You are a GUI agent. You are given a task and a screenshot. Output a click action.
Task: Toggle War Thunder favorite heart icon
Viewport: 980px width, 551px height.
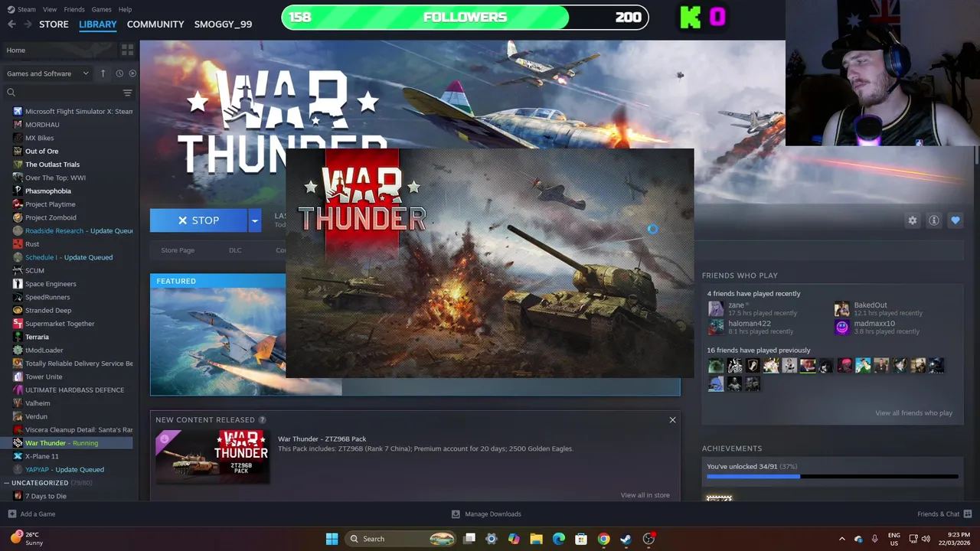pyautogui.click(x=955, y=220)
